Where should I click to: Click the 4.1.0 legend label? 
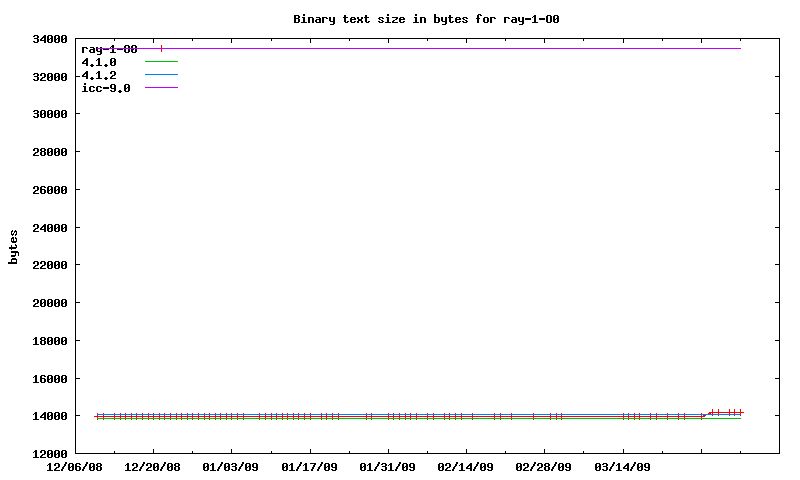[x=99, y=62]
